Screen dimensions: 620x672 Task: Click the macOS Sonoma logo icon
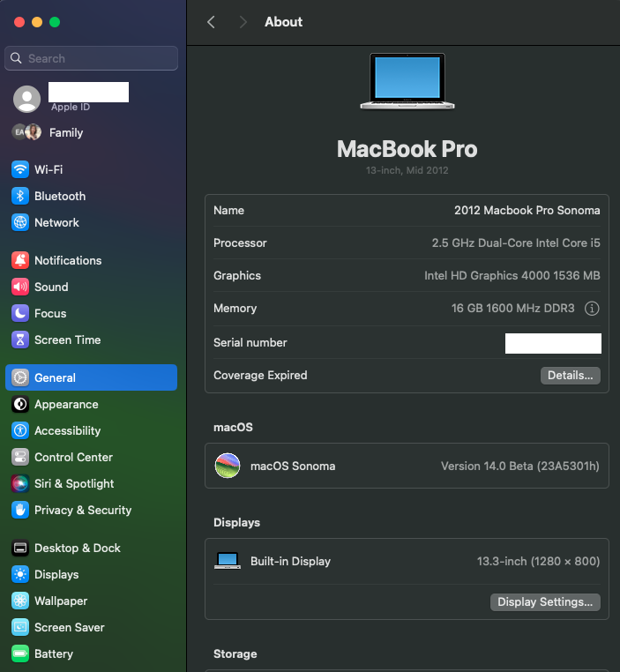pyautogui.click(x=227, y=466)
